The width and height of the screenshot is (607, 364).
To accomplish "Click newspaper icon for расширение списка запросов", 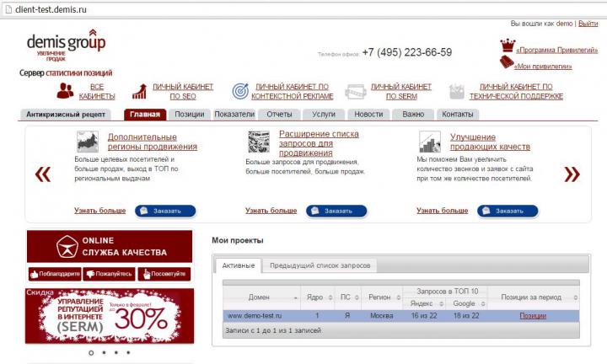I will (x=259, y=142).
